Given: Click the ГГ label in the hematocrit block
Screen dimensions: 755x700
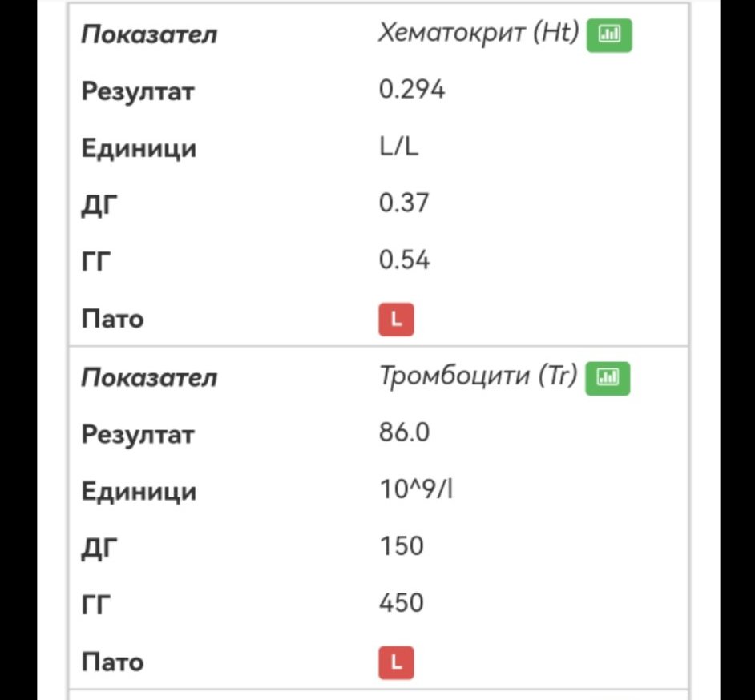Looking at the screenshot, I should [99, 262].
